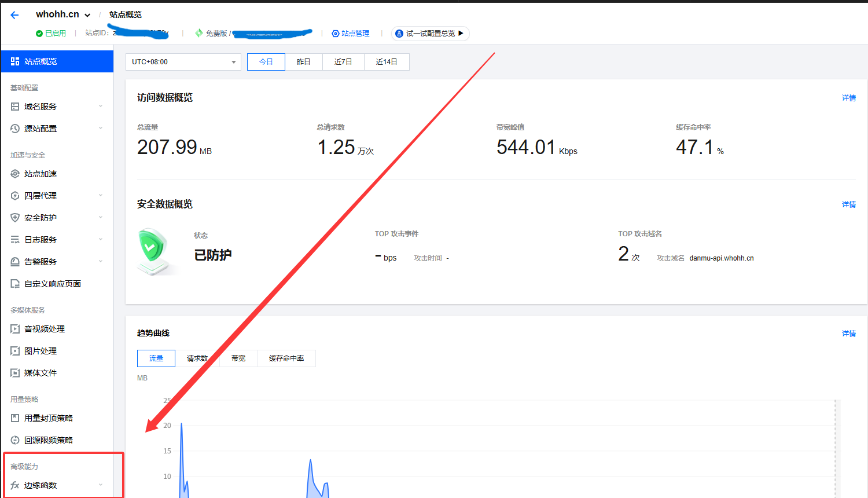Click the custom response page icon
868x498 pixels.
pyautogui.click(x=15, y=284)
